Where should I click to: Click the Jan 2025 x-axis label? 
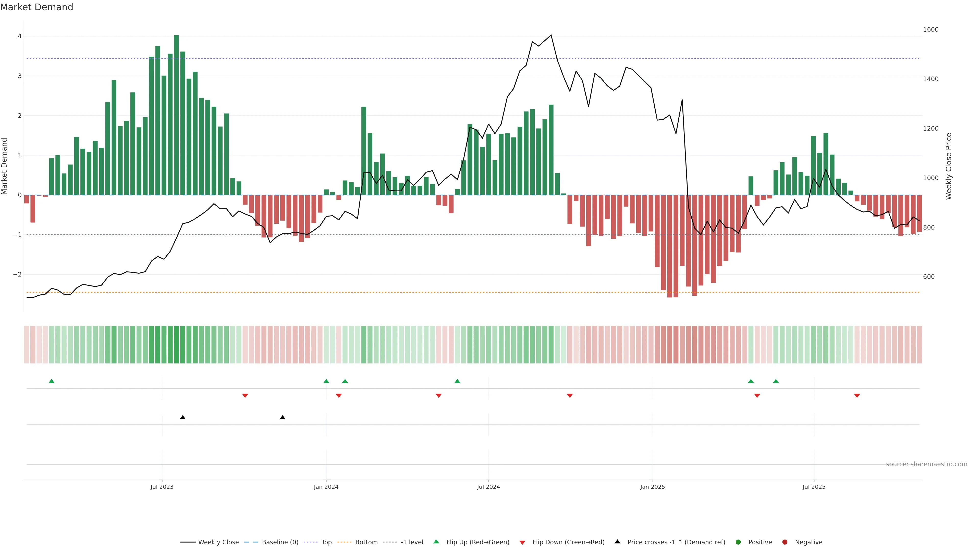tap(653, 487)
